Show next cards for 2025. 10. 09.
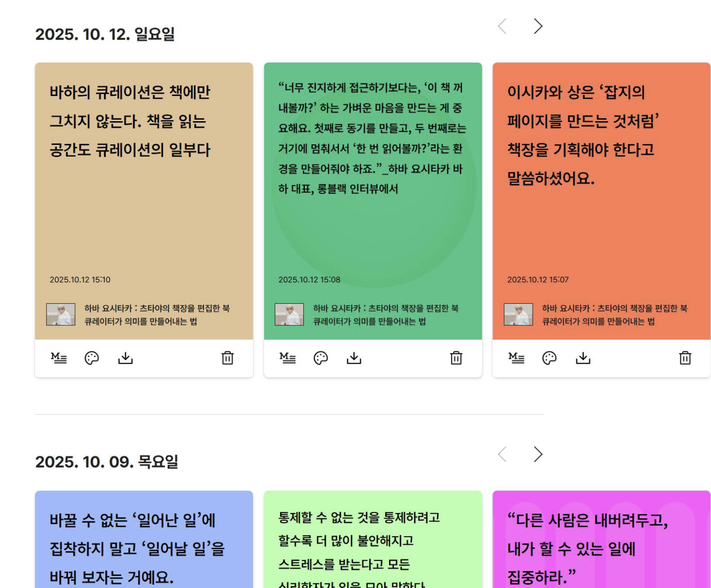This screenshot has height=588, width=711. click(x=538, y=454)
